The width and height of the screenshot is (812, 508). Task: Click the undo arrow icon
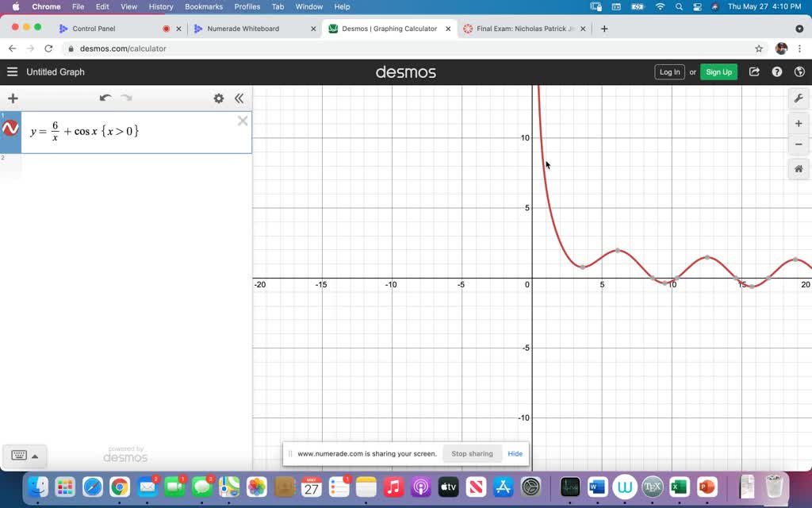click(x=104, y=96)
